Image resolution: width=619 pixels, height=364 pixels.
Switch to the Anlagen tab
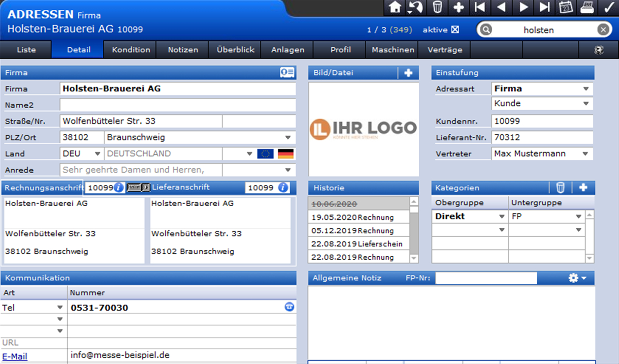[x=288, y=50]
